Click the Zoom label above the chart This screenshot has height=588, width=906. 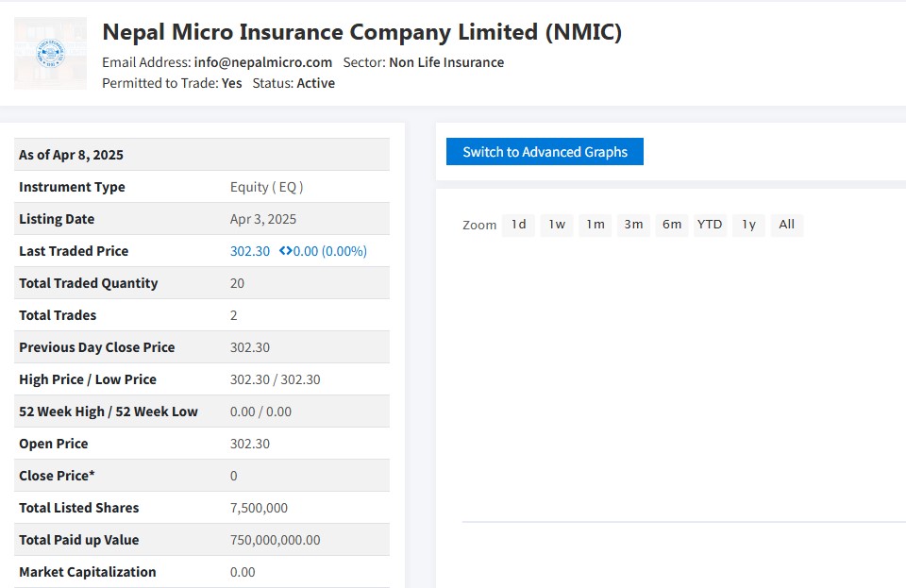point(479,225)
